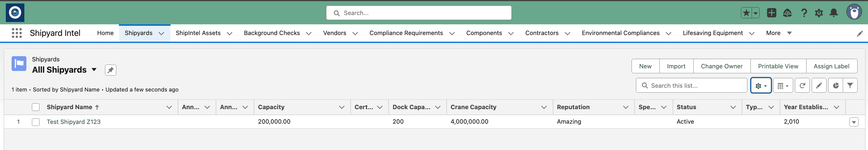
Task: Open the Test Shipyard Z123 record link
Action: (x=73, y=122)
